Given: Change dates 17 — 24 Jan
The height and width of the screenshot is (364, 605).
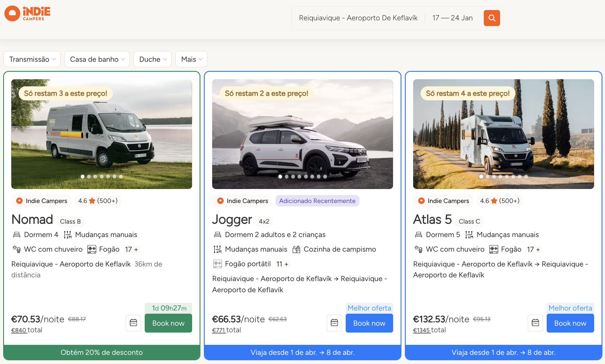Looking at the screenshot, I should point(452,18).
